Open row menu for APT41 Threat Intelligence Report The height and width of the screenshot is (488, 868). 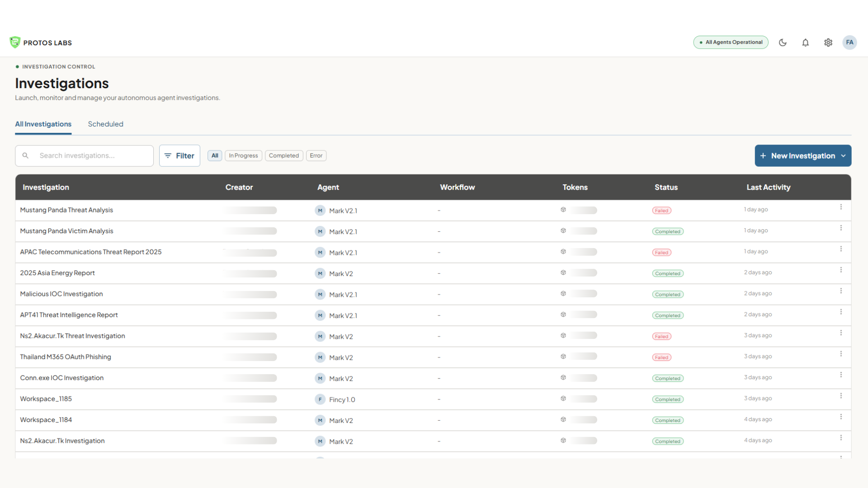[841, 312]
